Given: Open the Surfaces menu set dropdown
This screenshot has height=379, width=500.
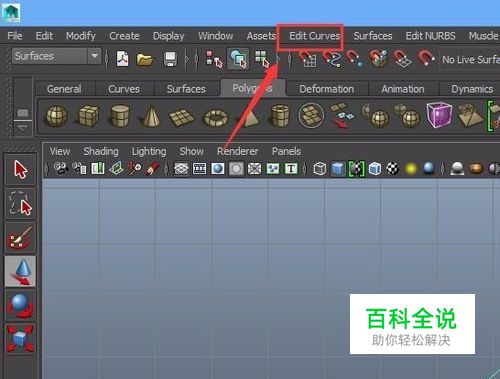Looking at the screenshot, I should click(56, 56).
